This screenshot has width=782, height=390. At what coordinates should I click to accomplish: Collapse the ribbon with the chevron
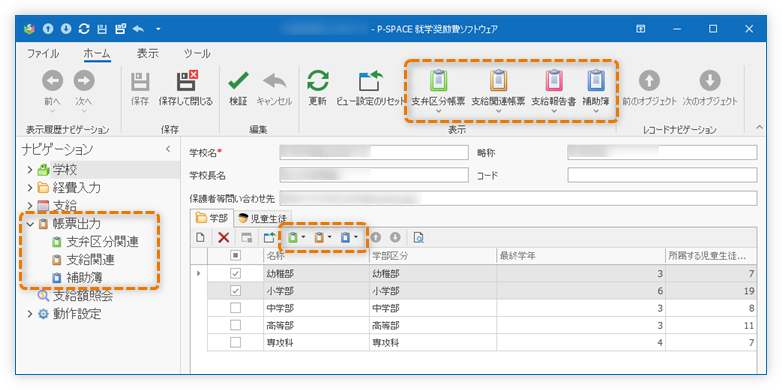click(x=760, y=128)
